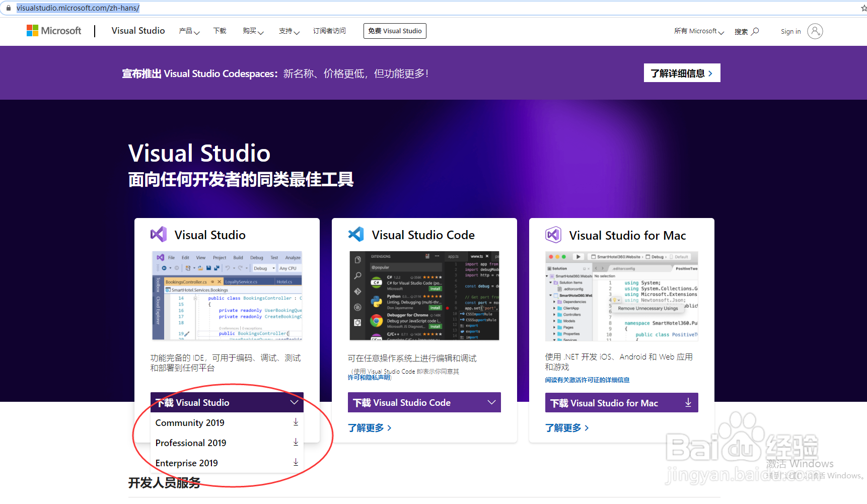This screenshot has height=504, width=867.
Task: Expand the 下载 Visual Studio Code dropdown
Action: click(424, 402)
